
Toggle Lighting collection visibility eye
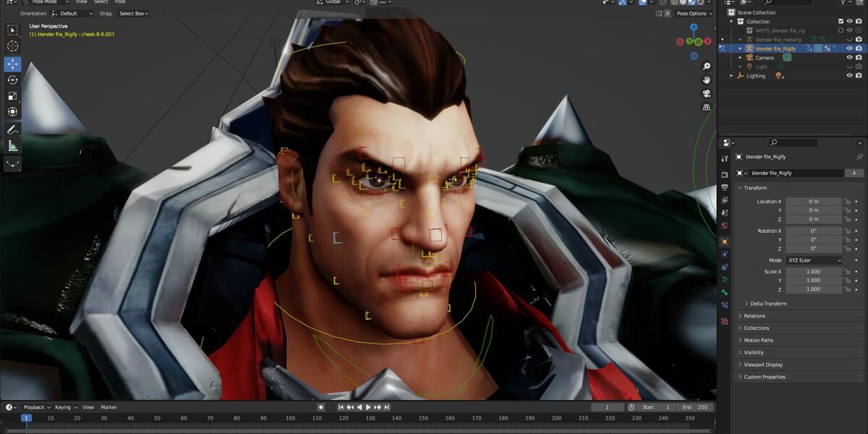tap(850, 75)
